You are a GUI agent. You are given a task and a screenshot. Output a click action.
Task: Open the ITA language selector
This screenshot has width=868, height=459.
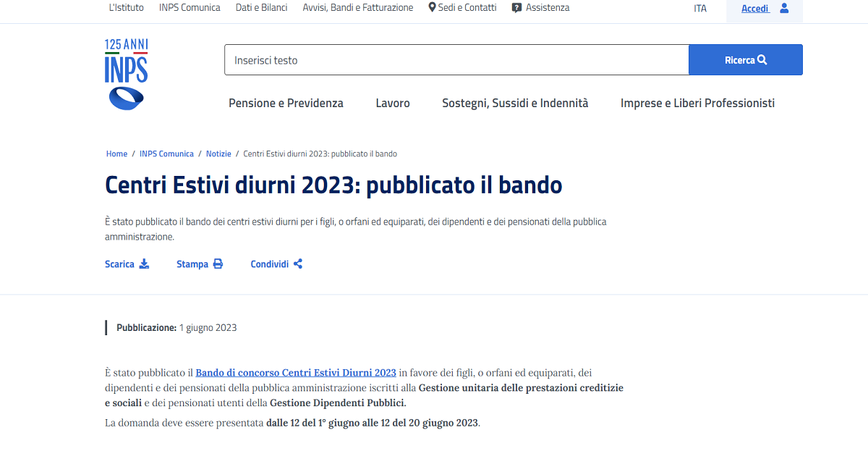pyautogui.click(x=700, y=8)
